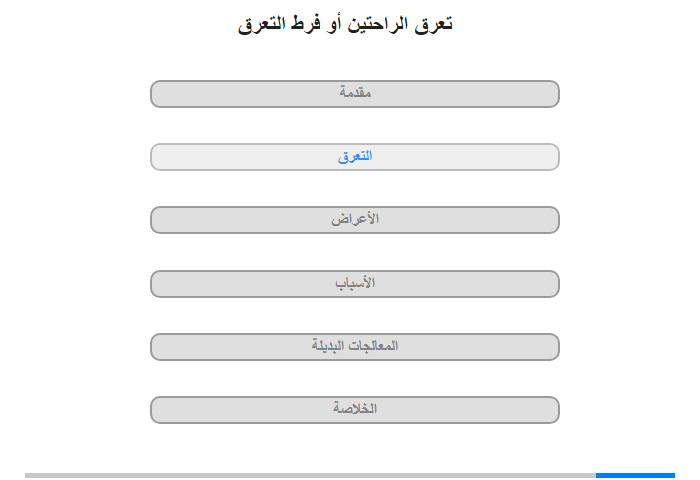This screenshot has height=480, width=700.
Task: Select the highlighted التعرق button
Action: pos(354,157)
